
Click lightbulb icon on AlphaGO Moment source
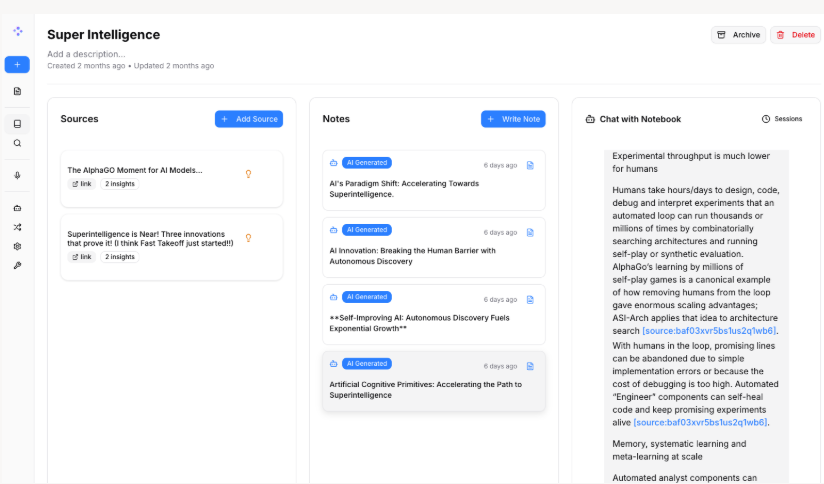click(x=248, y=174)
